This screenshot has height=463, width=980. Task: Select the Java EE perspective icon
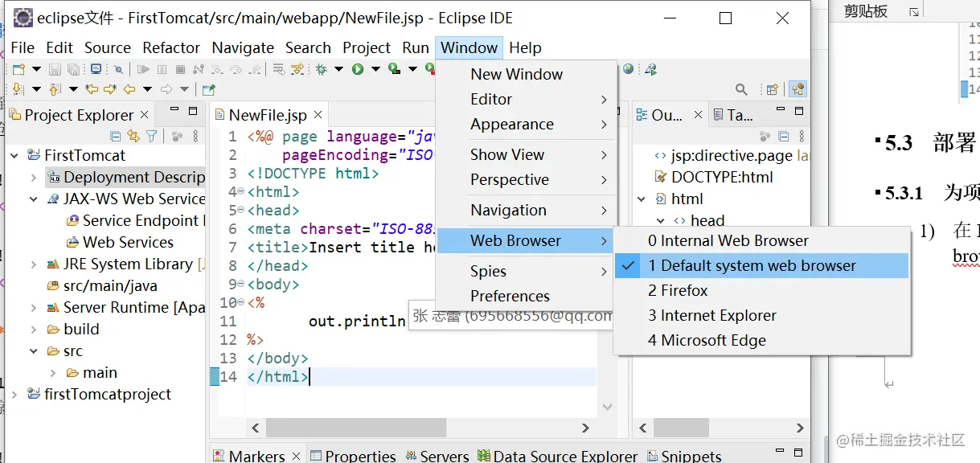[x=798, y=88]
